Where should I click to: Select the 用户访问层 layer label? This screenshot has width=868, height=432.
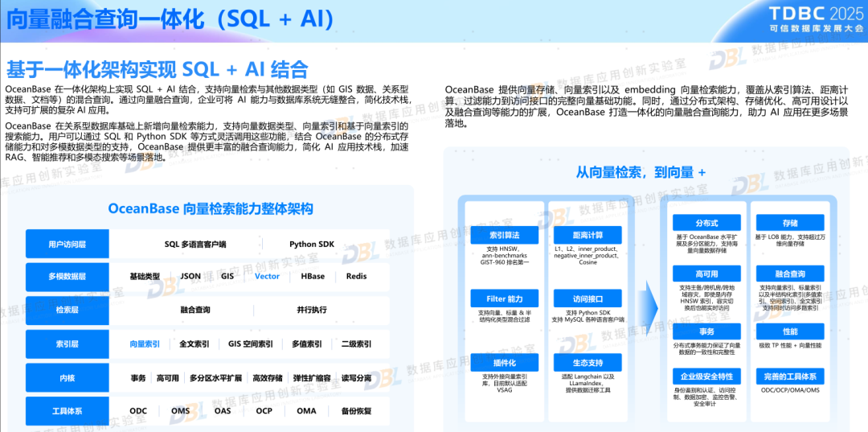pyautogui.click(x=66, y=244)
